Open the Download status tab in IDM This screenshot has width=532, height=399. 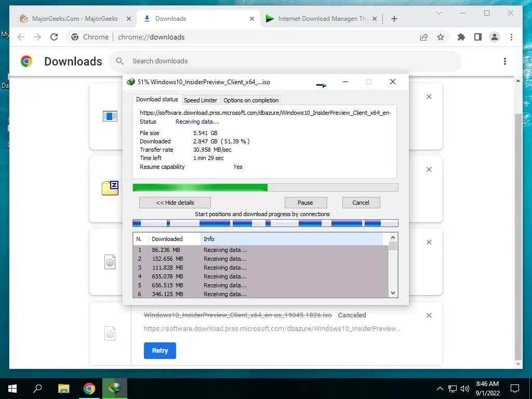click(157, 99)
